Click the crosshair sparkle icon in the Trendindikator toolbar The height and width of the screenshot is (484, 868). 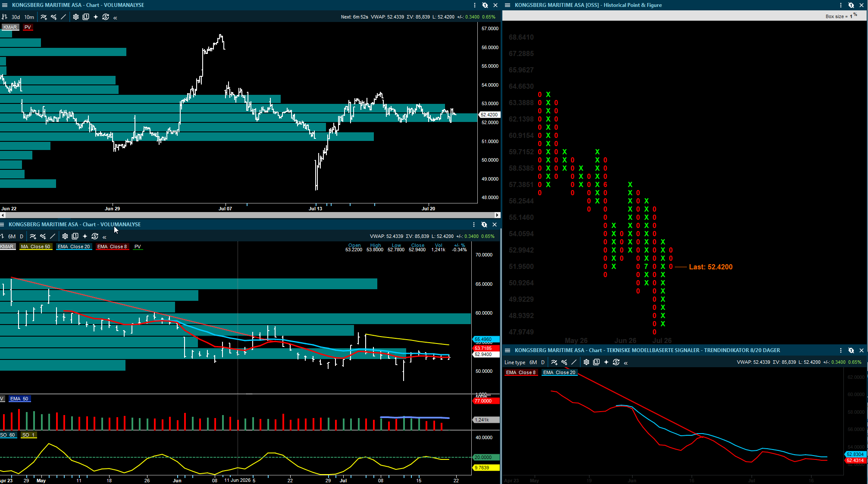(x=606, y=362)
